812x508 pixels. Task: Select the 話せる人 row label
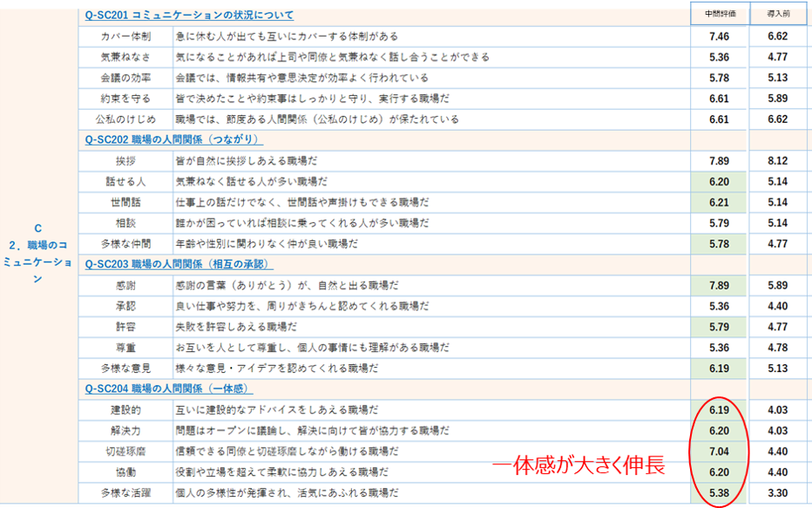(125, 182)
